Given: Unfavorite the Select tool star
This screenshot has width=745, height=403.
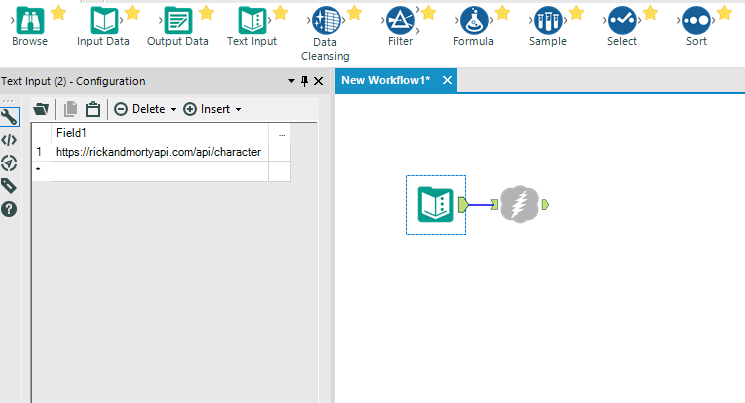Looking at the screenshot, I should pos(650,13).
